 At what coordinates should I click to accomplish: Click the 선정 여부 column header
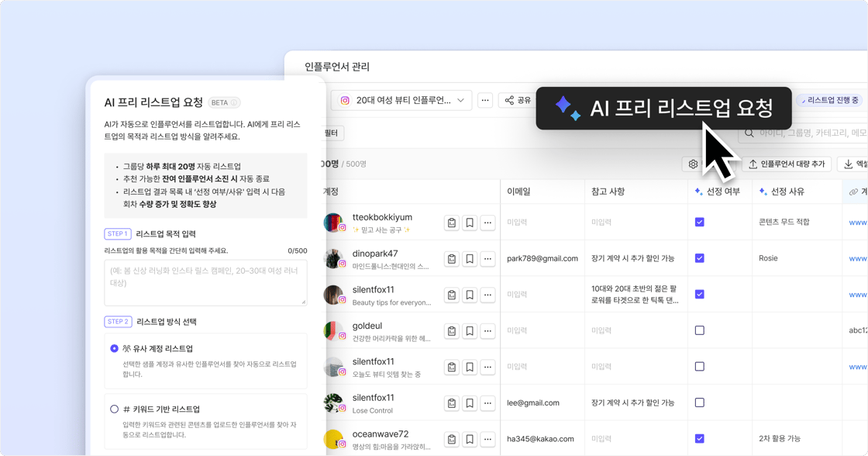coord(717,192)
